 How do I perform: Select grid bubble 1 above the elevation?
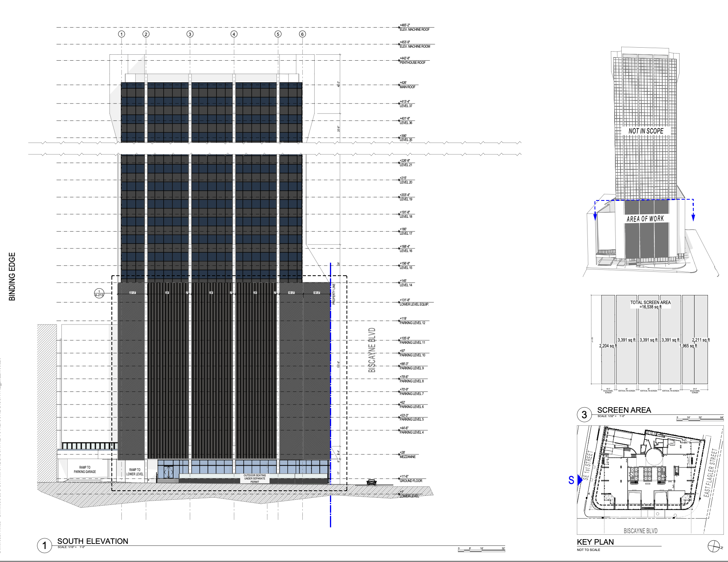point(121,35)
